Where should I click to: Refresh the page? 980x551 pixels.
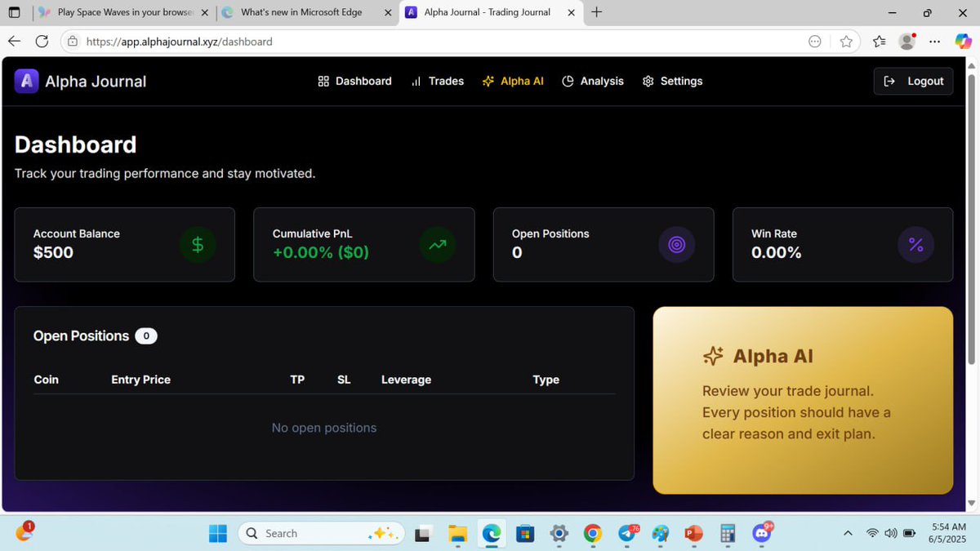click(x=42, y=41)
